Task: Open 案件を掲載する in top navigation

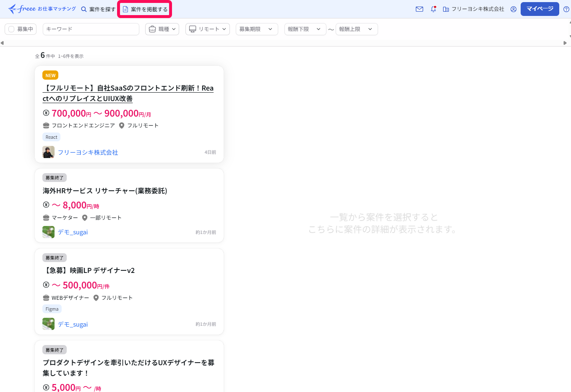Action: pyautogui.click(x=145, y=9)
